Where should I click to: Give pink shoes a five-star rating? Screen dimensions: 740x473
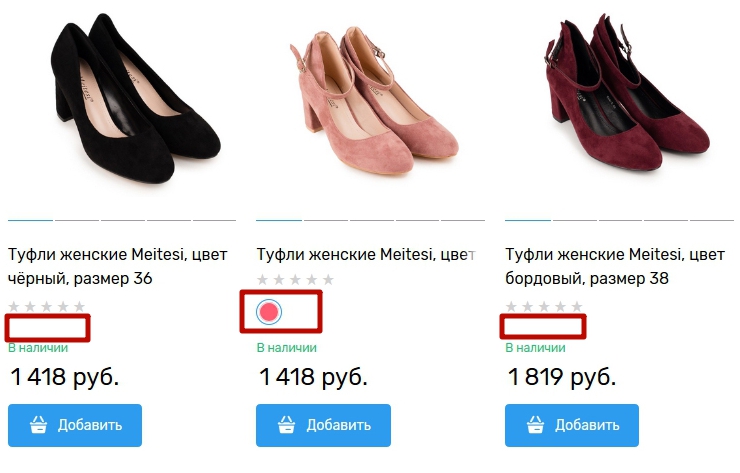point(328,280)
